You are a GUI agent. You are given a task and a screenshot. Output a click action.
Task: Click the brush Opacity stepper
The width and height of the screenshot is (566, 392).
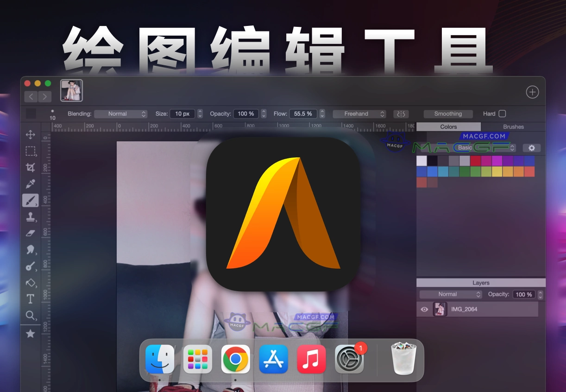pos(264,114)
